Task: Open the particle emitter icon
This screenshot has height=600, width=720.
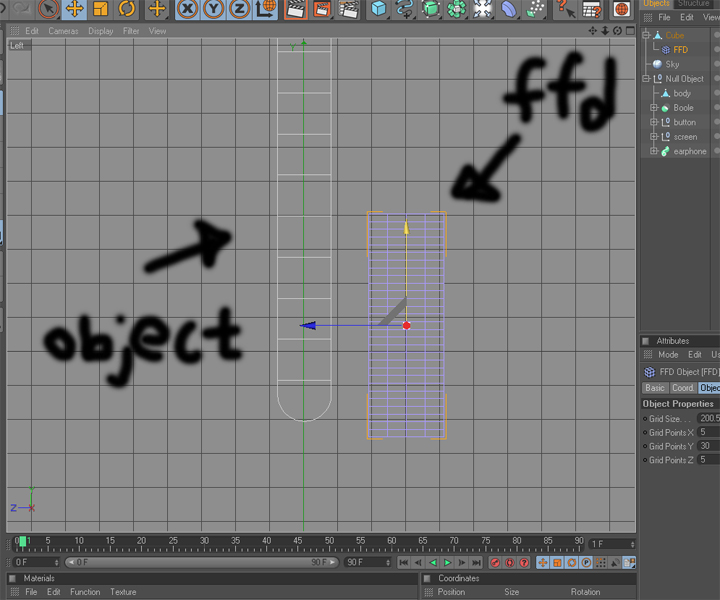Action: click(535, 9)
